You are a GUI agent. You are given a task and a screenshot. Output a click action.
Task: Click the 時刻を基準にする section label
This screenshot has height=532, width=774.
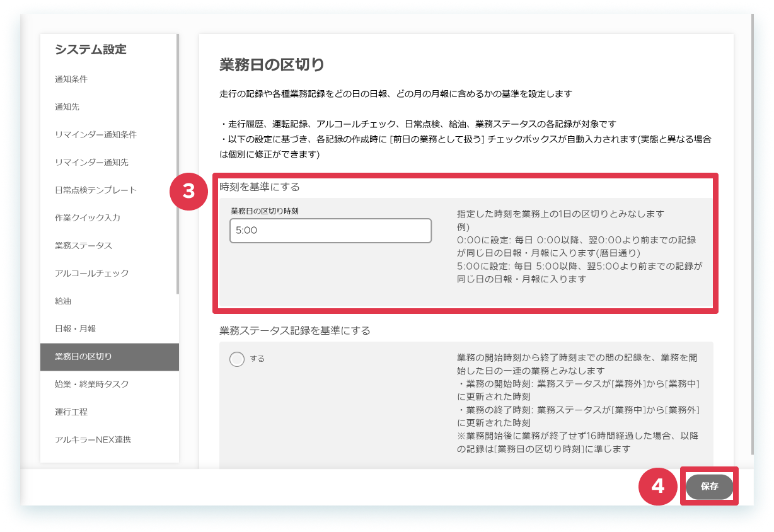260,187
